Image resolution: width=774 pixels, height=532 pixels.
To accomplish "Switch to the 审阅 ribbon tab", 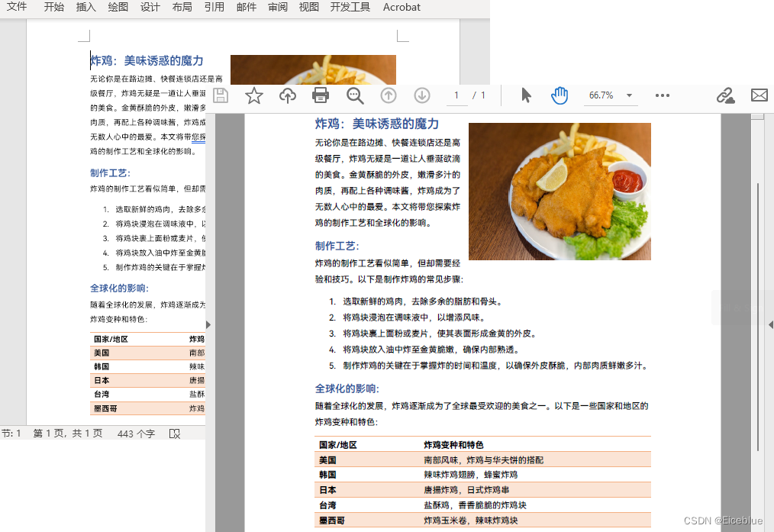I will (277, 7).
